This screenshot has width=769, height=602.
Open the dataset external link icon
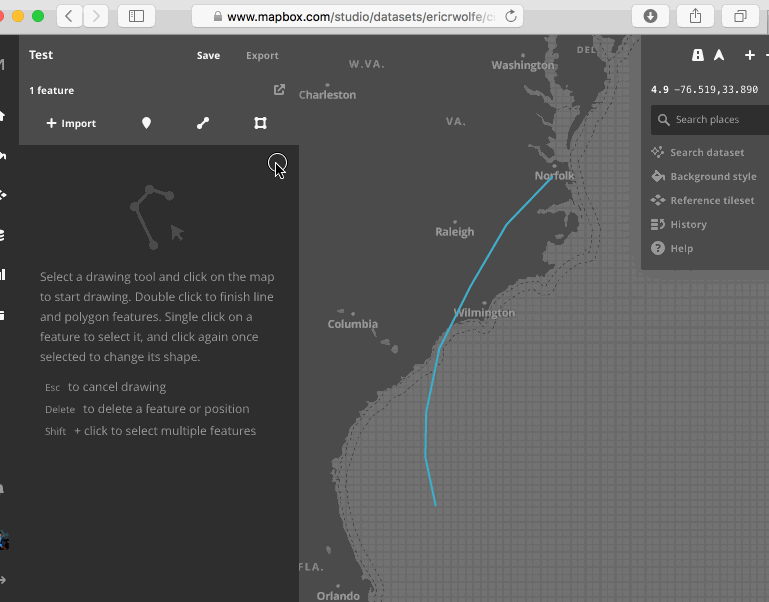(279, 90)
